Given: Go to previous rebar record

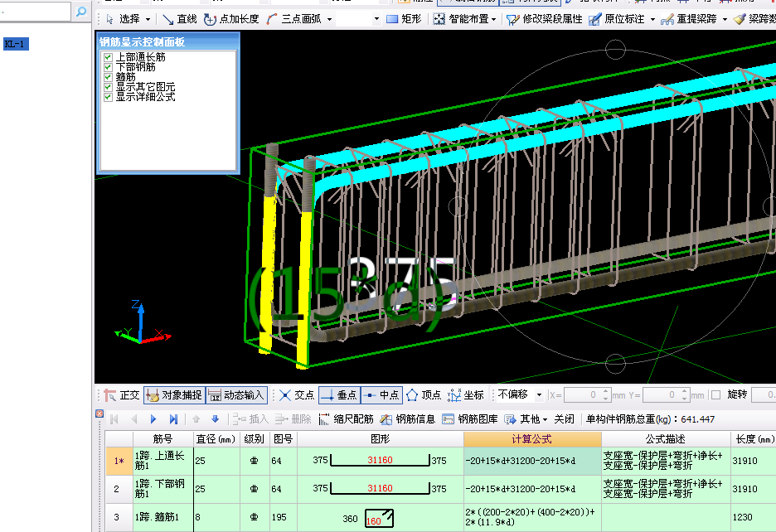Looking at the screenshot, I should (134, 419).
